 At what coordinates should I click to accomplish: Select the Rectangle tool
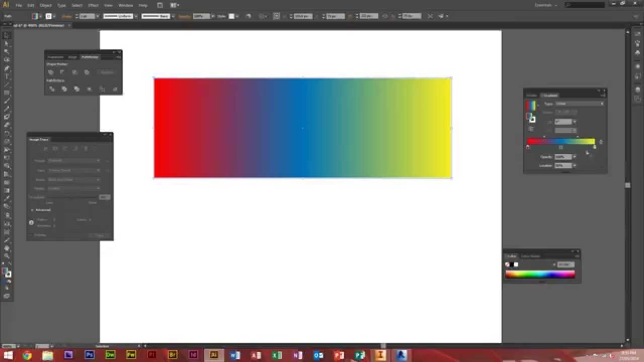point(7,93)
